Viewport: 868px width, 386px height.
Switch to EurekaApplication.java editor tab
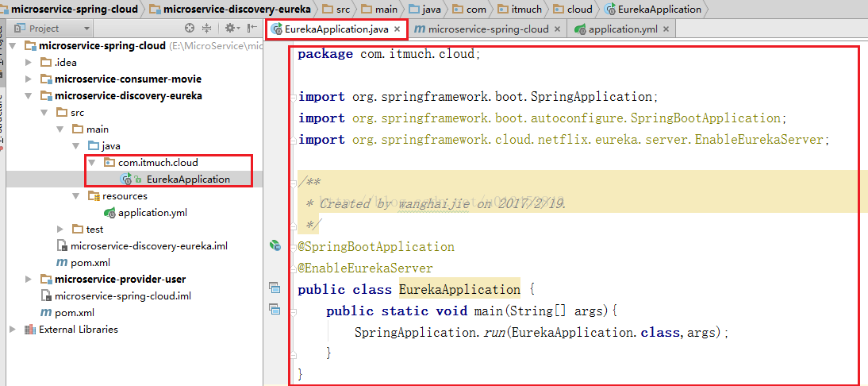pos(336,29)
